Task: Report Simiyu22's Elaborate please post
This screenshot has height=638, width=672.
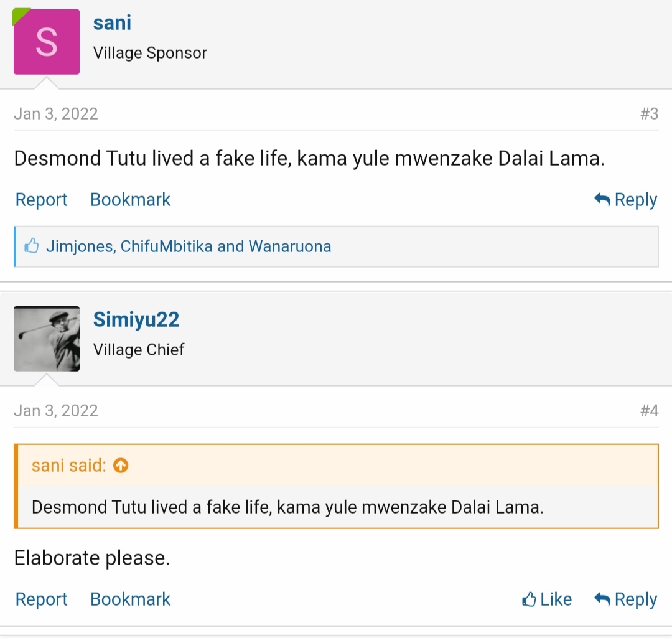Action: pos(41,599)
